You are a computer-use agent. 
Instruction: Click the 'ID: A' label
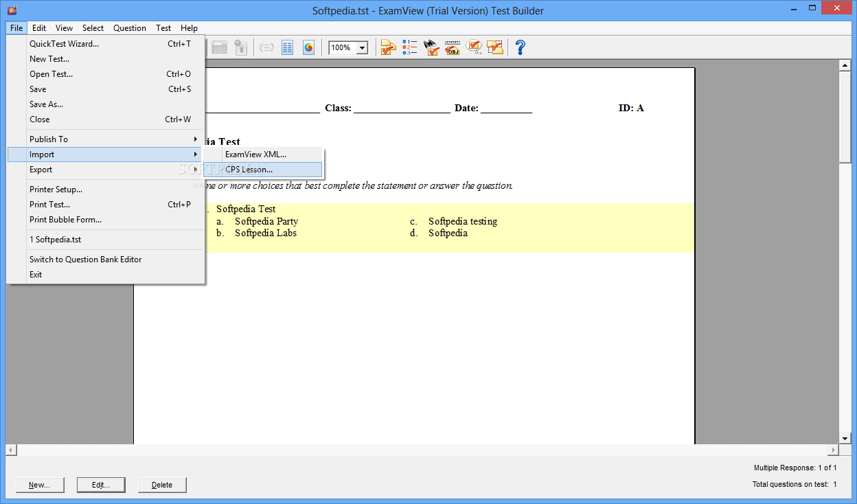tap(631, 108)
